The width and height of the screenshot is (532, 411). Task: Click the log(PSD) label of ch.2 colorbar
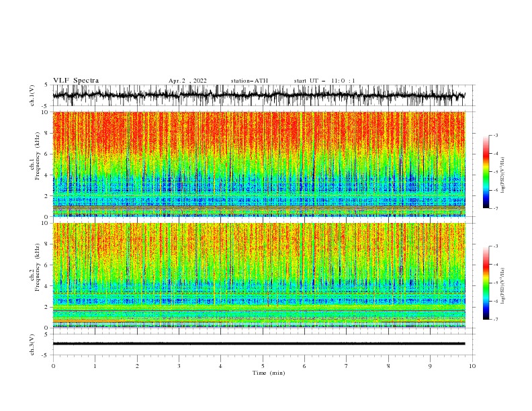[x=502, y=285]
